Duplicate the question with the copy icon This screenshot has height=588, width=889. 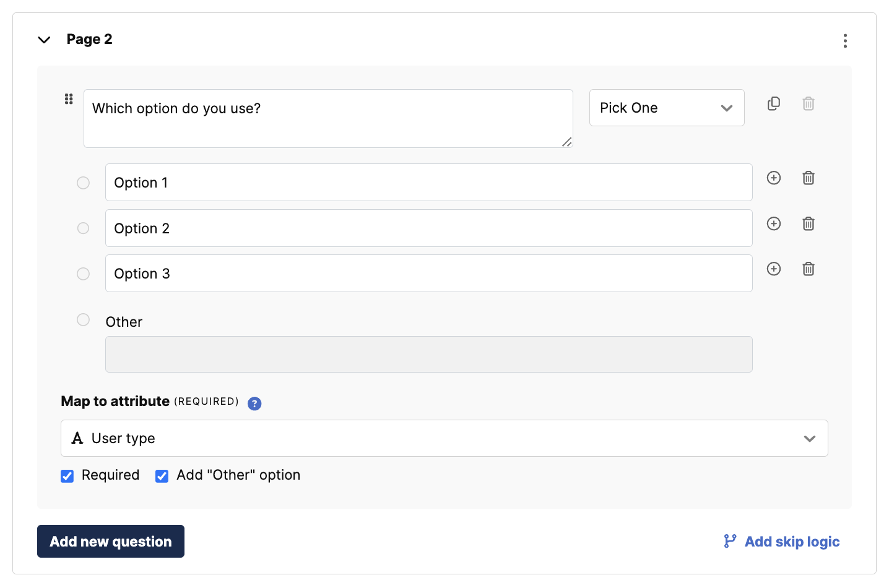[x=774, y=103]
